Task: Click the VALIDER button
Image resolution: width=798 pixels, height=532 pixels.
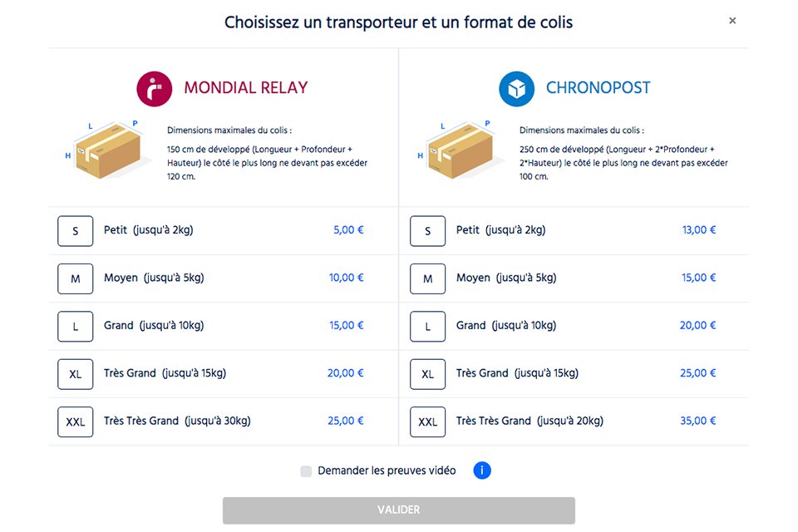Action: click(x=398, y=510)
